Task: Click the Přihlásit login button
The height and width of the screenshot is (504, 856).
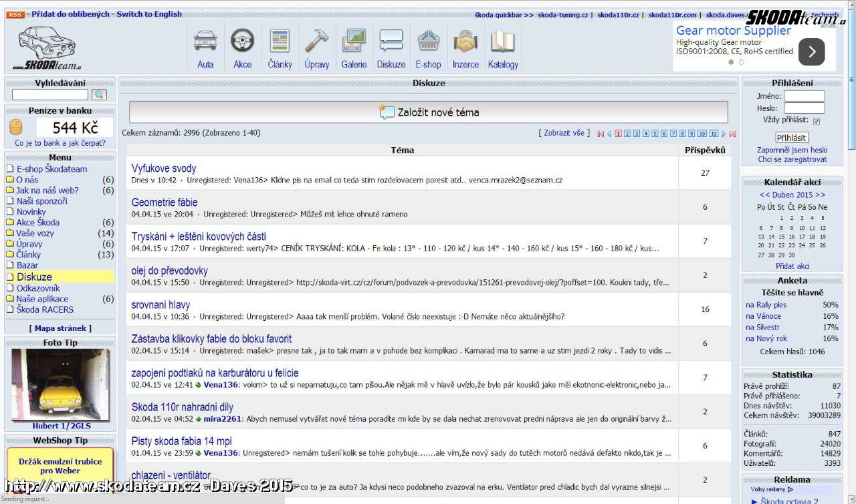Action: (792, 138)
